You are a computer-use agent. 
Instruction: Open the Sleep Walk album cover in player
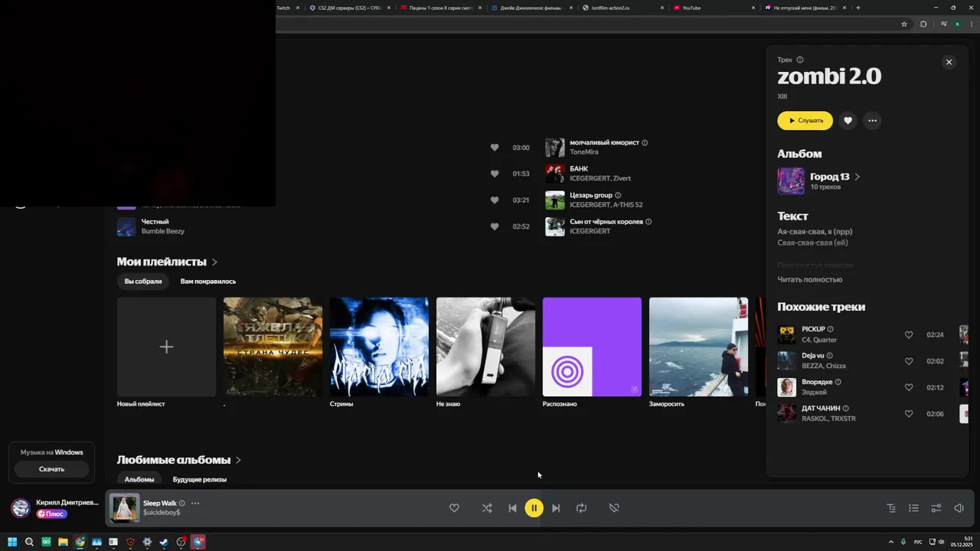tap(124, 508)
